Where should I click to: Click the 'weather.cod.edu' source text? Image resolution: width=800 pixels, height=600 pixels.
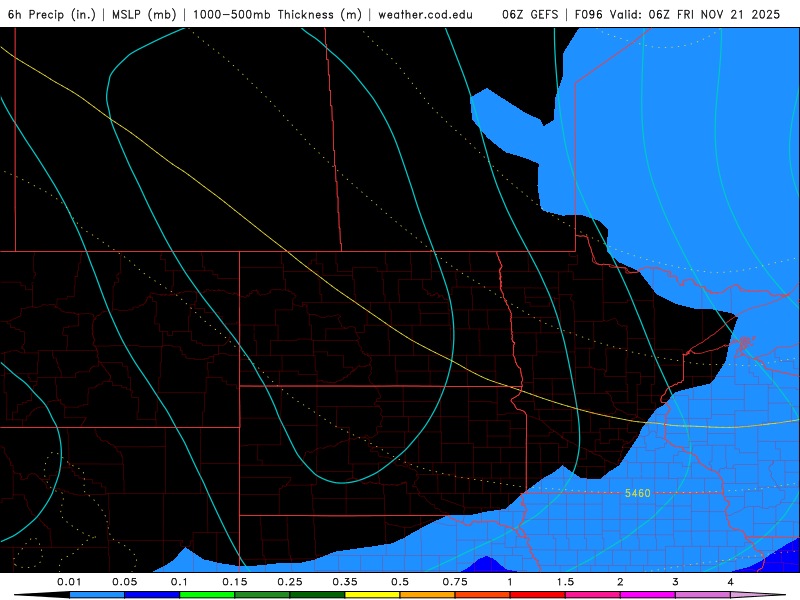point(426,14)
